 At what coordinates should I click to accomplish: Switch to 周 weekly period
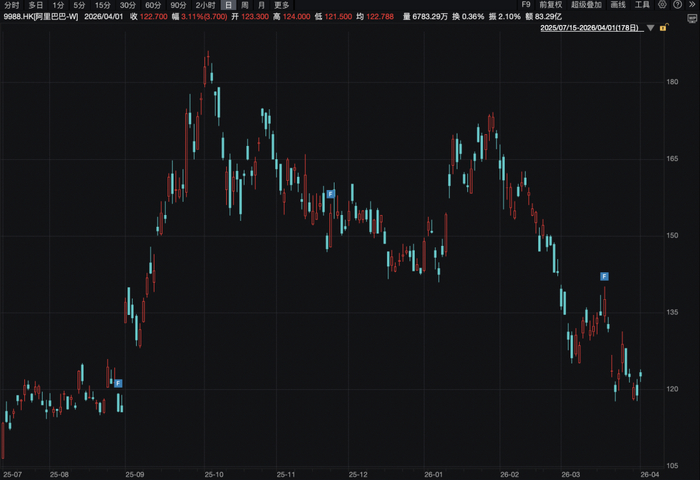[245, 5]
